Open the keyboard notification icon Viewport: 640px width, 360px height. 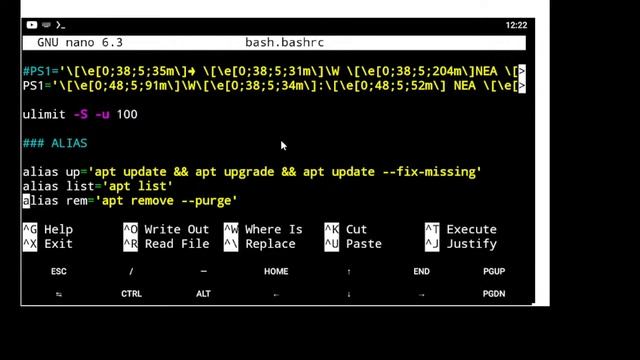(46, 25)
